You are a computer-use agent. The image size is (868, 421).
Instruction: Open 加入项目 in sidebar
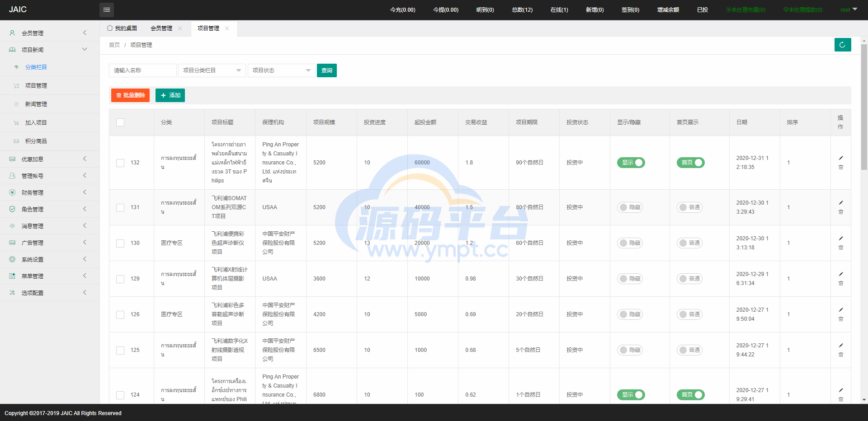[36, 122]
